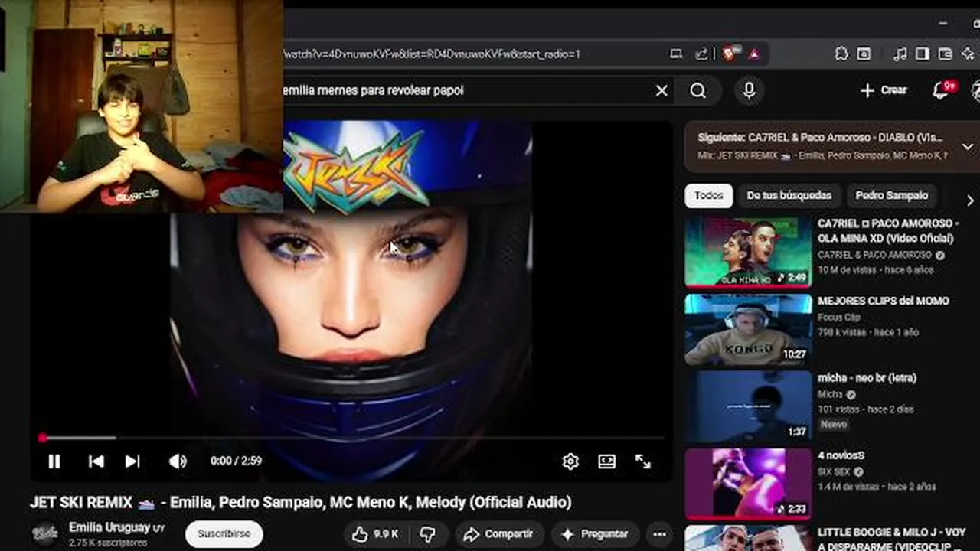The width and height of the screenshot is (980, 551).
Task: Open the media control music note icon
Action: [x=900, y=54]
